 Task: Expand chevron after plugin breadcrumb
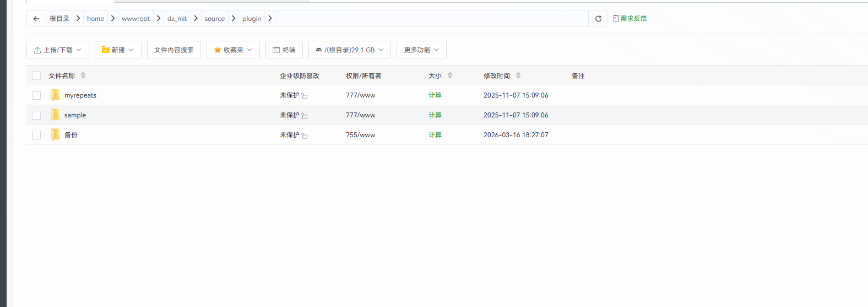click(x=270, y=18)
